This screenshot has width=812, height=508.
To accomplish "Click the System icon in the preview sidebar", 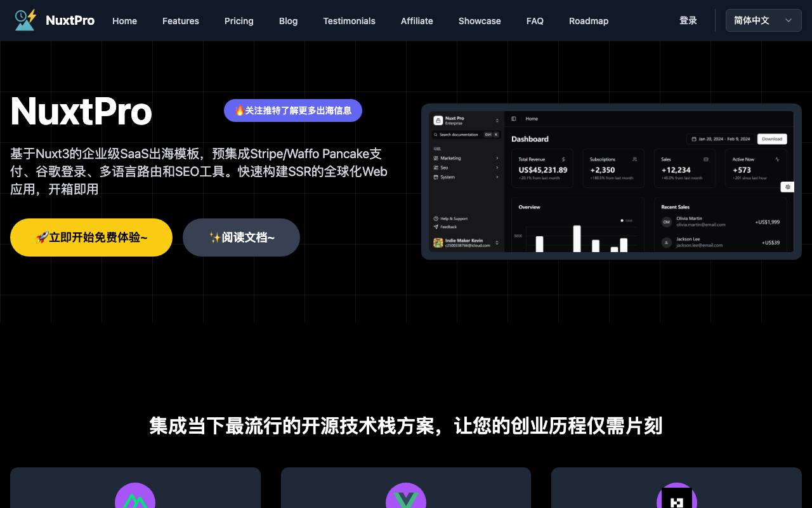I will coord(436,177).
